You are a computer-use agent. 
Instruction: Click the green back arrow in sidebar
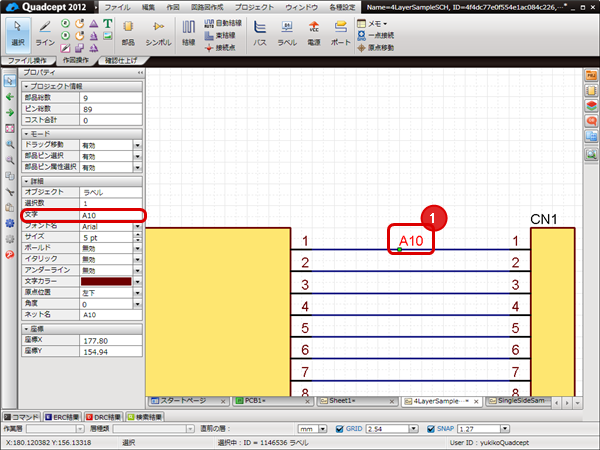click(x=10, y=97)
